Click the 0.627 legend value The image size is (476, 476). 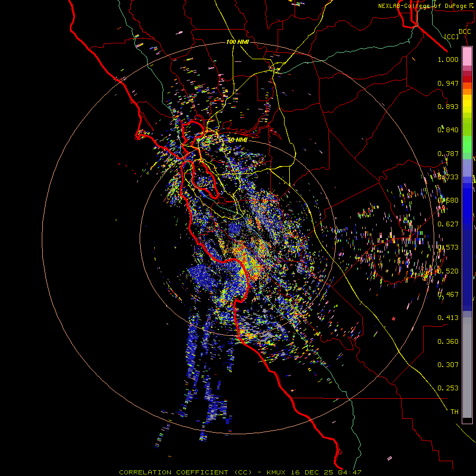click(x=448, y=224)
